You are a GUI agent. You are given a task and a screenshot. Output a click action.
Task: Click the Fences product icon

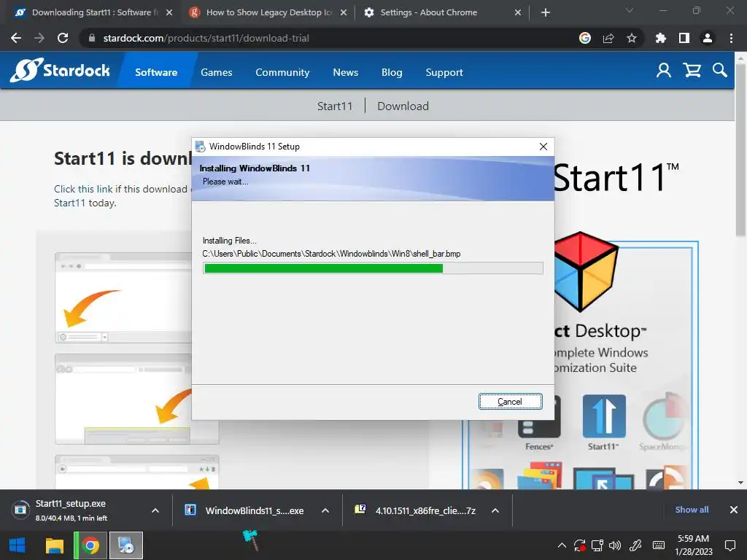click(539, 422)
